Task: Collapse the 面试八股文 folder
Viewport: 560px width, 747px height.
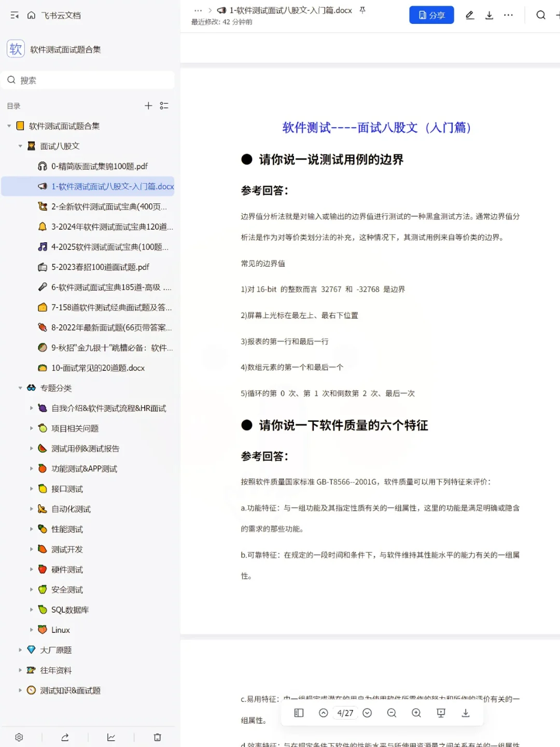Action: tap(20, 146)
